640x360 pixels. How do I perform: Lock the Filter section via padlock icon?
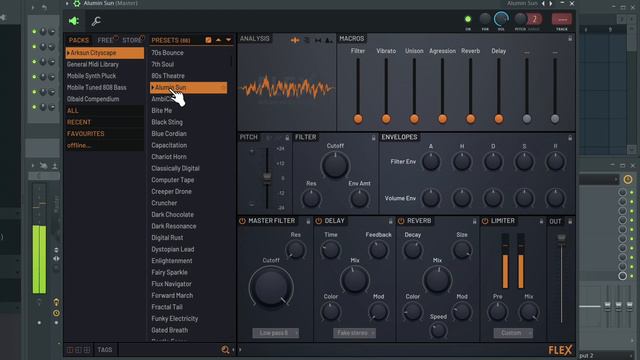(373, 138)
